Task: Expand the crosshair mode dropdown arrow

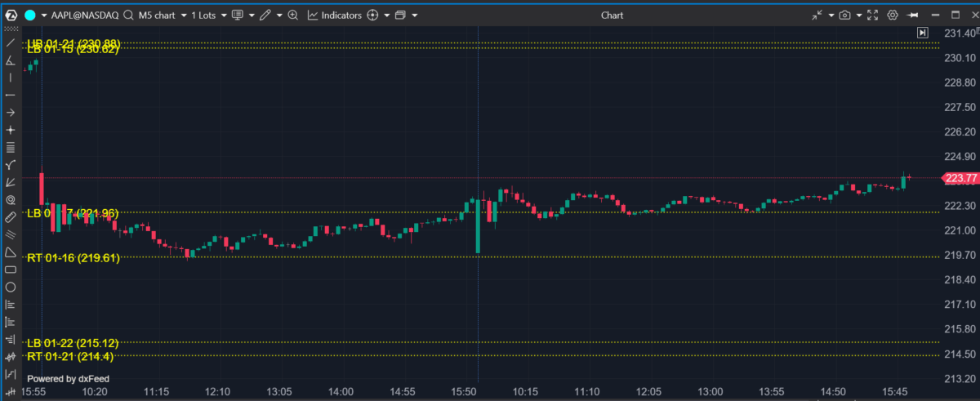Action: point(386,16)
